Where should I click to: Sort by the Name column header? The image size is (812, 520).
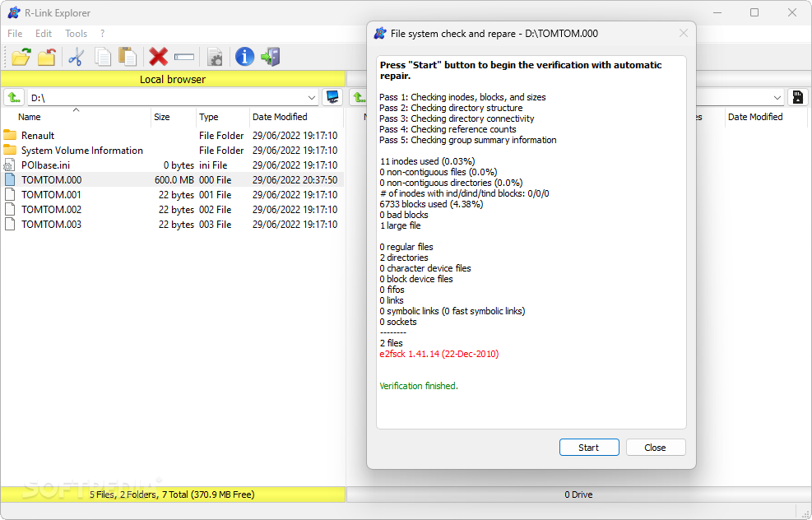(x=77, y=117)
